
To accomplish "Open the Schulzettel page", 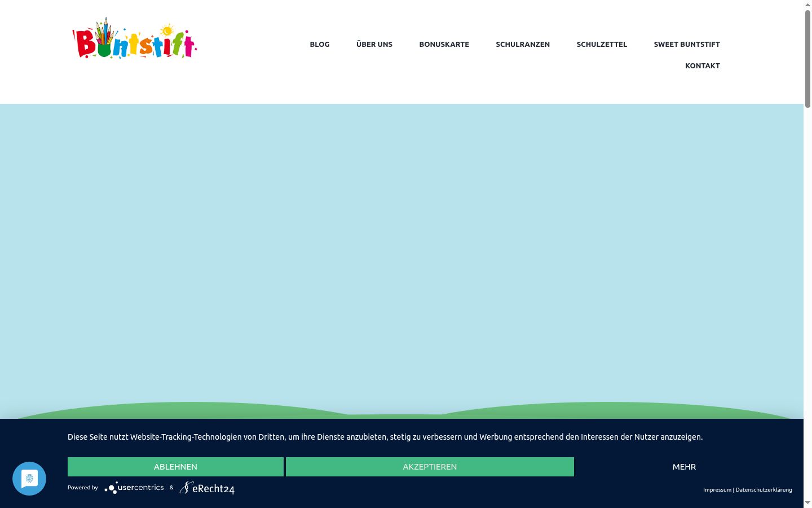I will tap(602, 44).
